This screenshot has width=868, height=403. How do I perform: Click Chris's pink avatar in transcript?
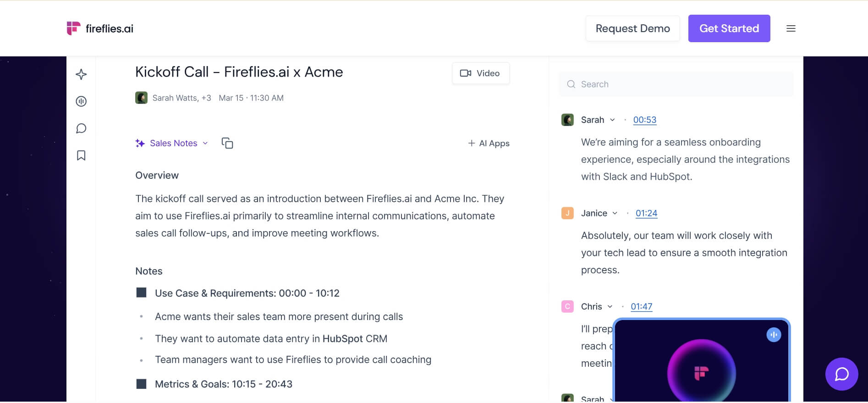coord(567,306)
